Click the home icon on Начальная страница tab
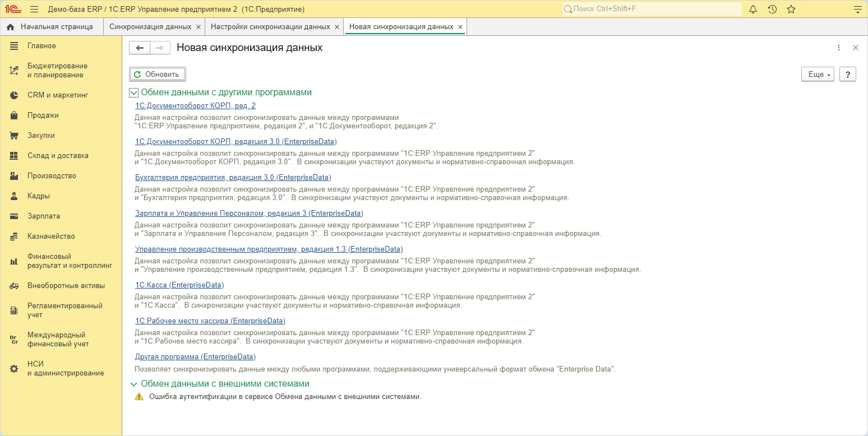 [x=10, y=27]
